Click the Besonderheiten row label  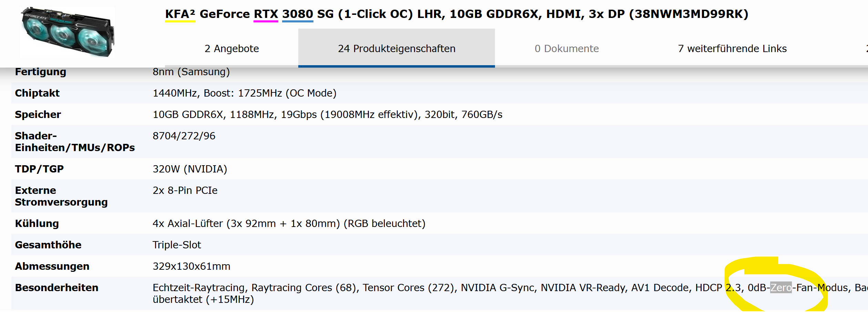[56, 288]
